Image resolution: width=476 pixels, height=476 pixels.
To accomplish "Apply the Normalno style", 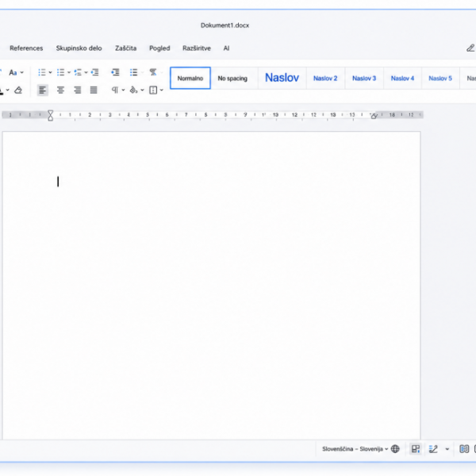I will (190, 79).
